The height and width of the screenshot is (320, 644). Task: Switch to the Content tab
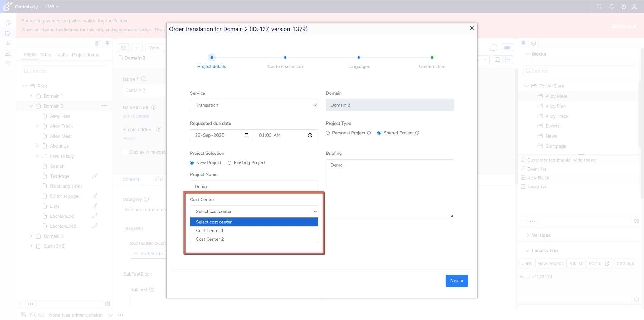coord(131,179)
